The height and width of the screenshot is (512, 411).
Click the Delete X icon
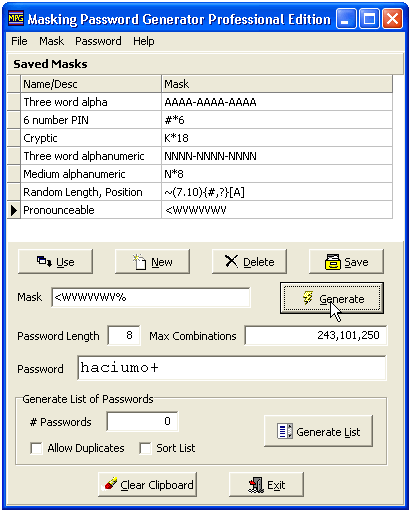coord(231,261)
